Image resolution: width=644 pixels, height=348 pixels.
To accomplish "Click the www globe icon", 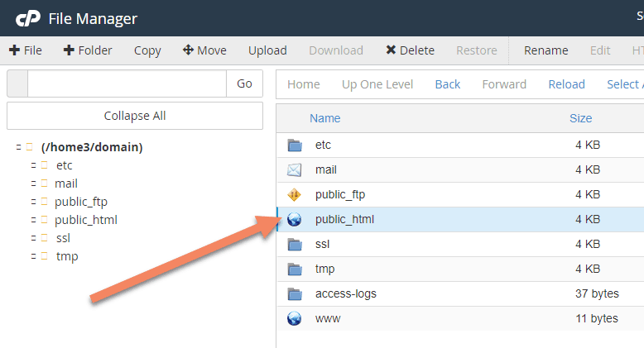I will [295, 319].
